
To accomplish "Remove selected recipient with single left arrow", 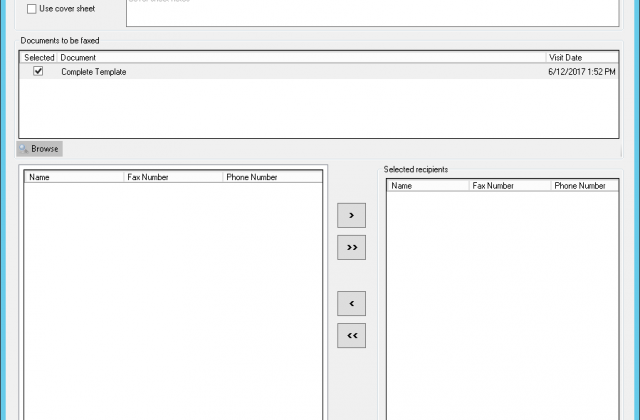I will tap(351, 304).
